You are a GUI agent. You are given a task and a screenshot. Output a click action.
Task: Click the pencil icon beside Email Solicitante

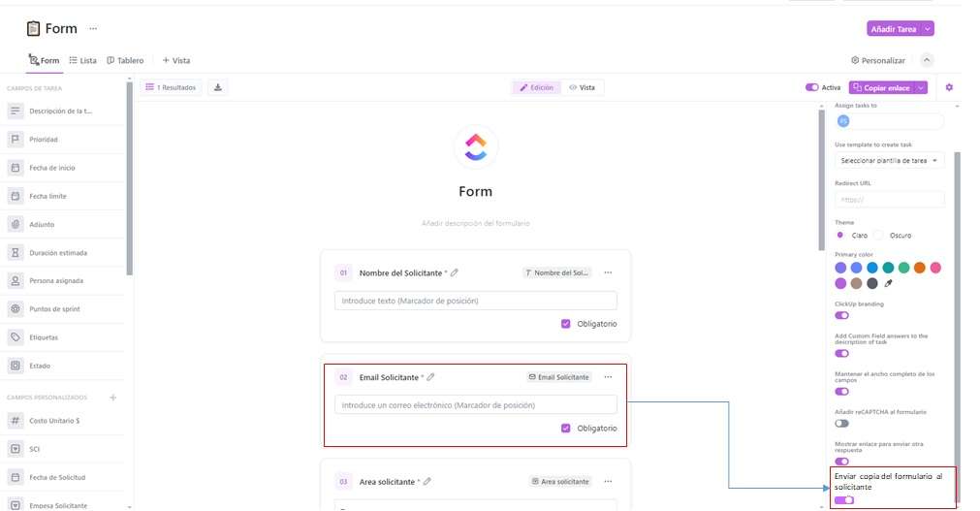[430, 377]
